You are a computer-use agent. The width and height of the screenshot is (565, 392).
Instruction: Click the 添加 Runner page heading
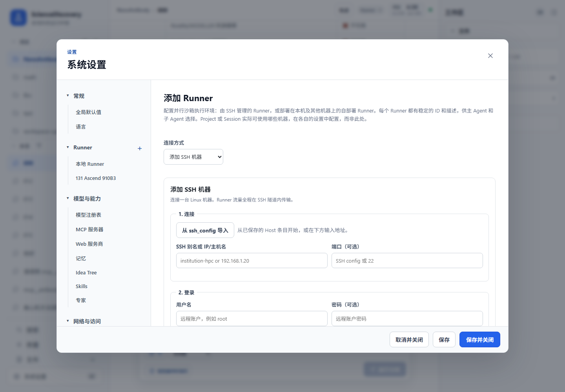[x=188, y=98]
